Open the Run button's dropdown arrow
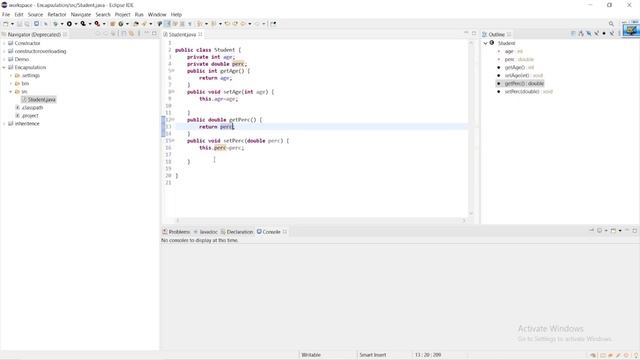The image size is (640, 360). click(76, 24)
